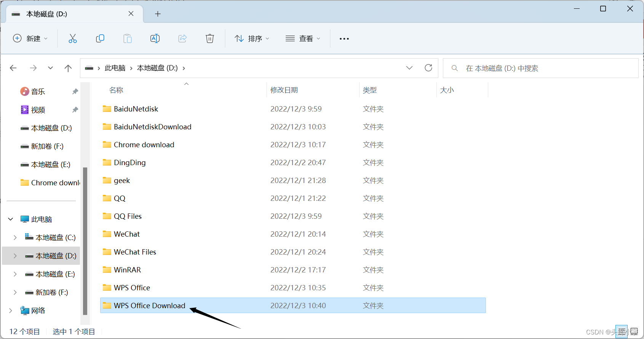Screen dimensions: 644x339
Task: Click the Rename icon in toolbar
Action: coord(155,38)
